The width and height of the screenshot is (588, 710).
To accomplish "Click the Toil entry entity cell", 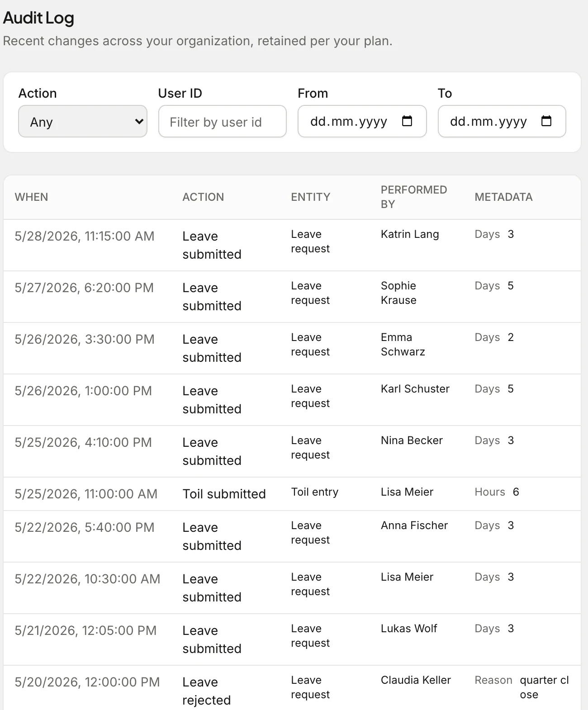I will pyautogui.click(x=315, y=492).
